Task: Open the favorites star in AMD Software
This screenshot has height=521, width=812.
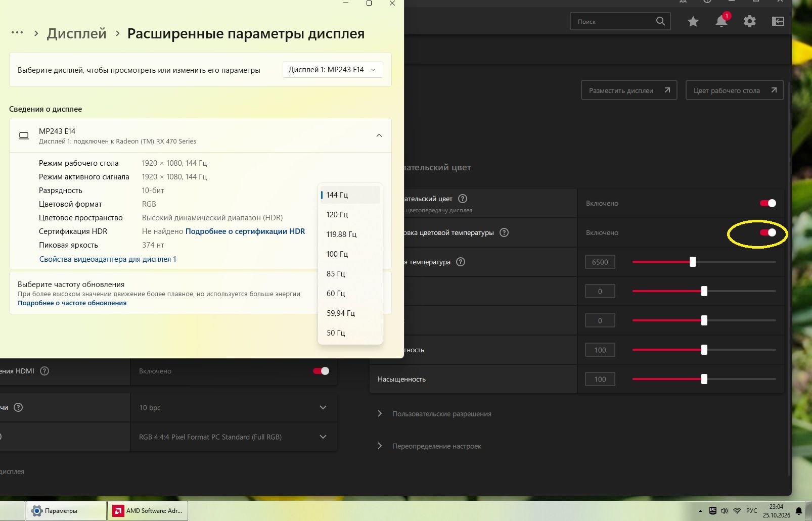Action: point(693,21)
